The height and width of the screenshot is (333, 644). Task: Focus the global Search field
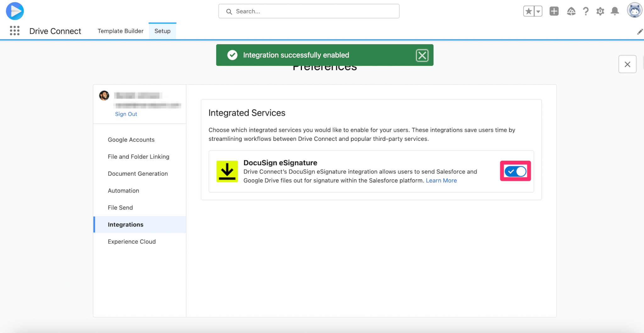pyautogui.click(x=309, y=11)
